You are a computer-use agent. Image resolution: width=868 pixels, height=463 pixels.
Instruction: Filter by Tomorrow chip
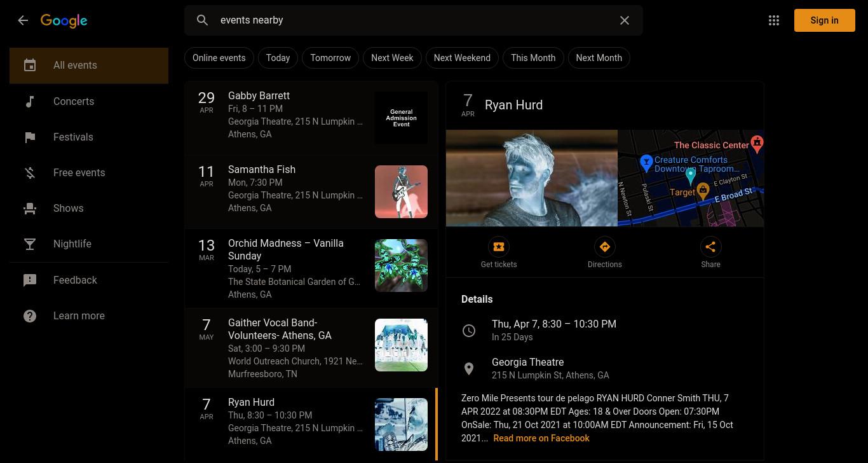click(330, 58)
